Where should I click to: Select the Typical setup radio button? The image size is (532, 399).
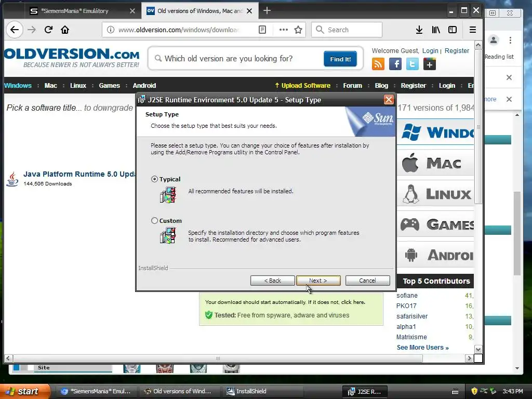coord(154,179)
